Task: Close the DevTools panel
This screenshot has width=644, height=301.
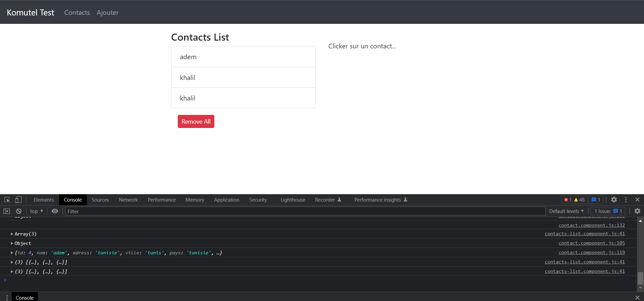Action: [637, 200]
